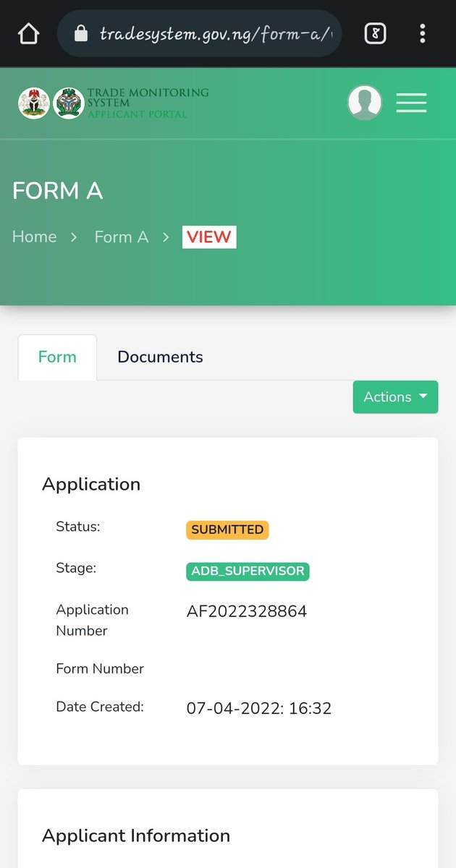Screen dimensions: 456x868
Task: Click the Form Number label
Action: [x=100, y=668]
